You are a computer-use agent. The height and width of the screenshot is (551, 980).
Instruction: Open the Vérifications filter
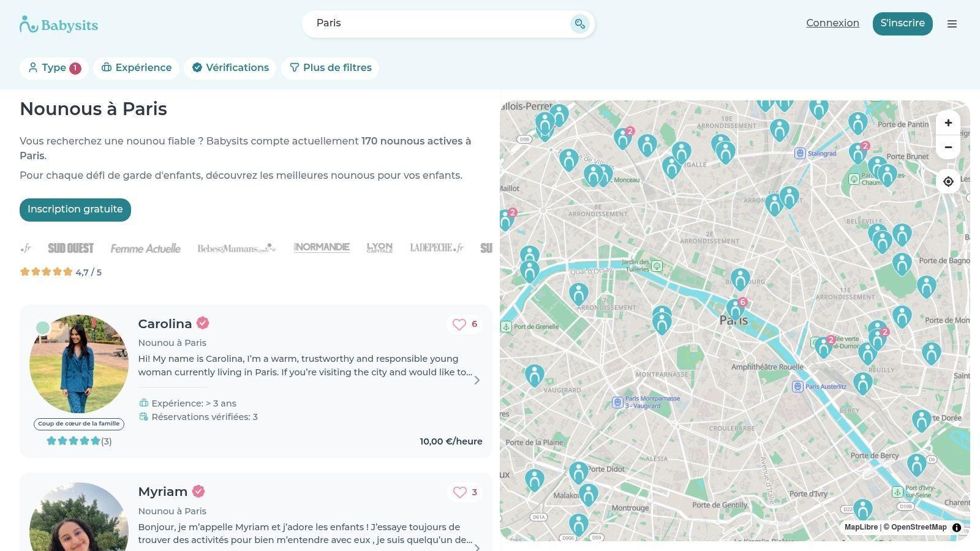pyautogui.click(x=230, y=68)
